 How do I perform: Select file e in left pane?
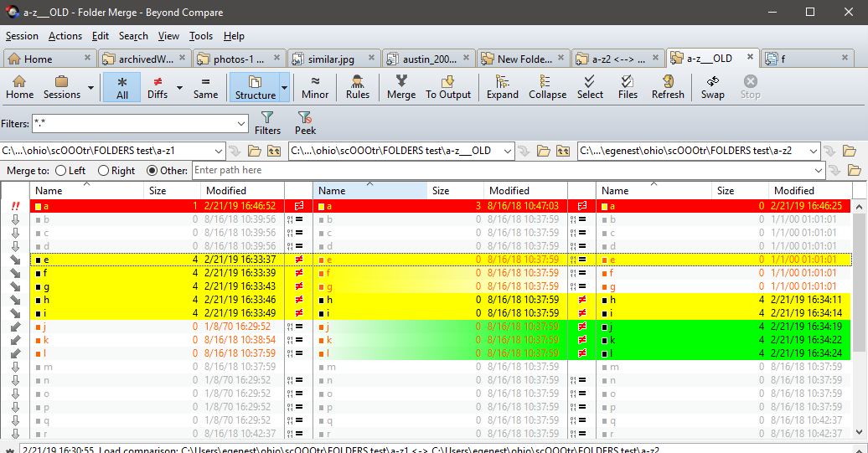click(158, 260)
